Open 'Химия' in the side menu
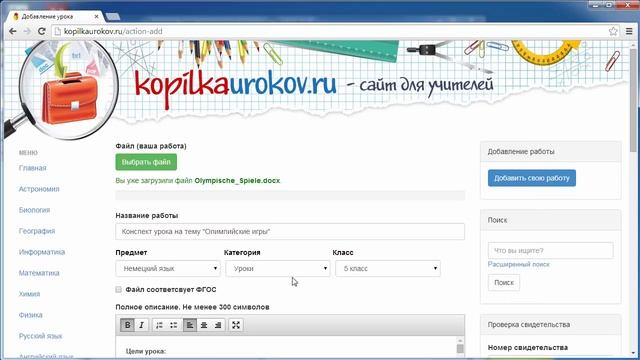Viewport: 640px width, 360px height. 29,294
